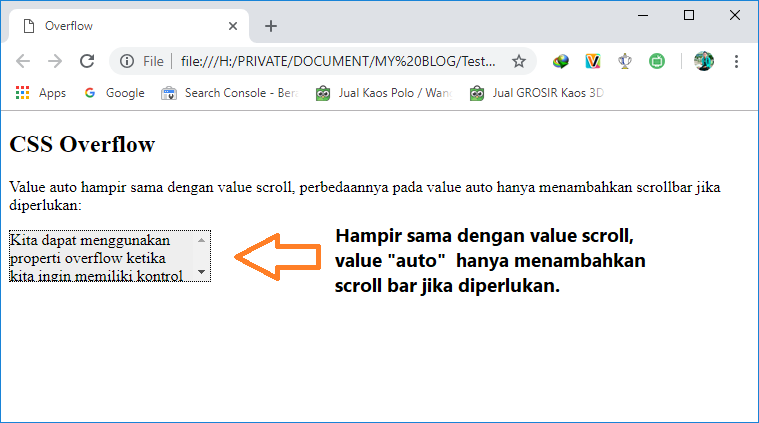
Task: Minimize the Chrome window
Action: click(x=643, y=15)
